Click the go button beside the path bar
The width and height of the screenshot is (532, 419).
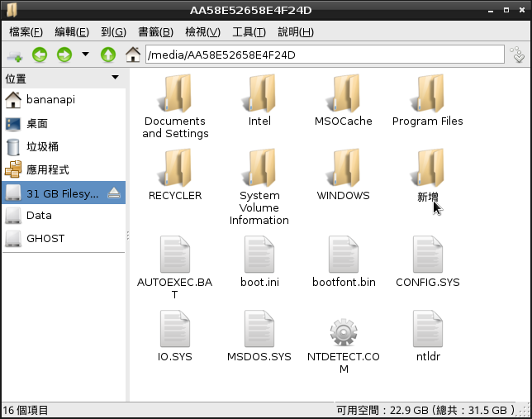click(x=518, y=55)
